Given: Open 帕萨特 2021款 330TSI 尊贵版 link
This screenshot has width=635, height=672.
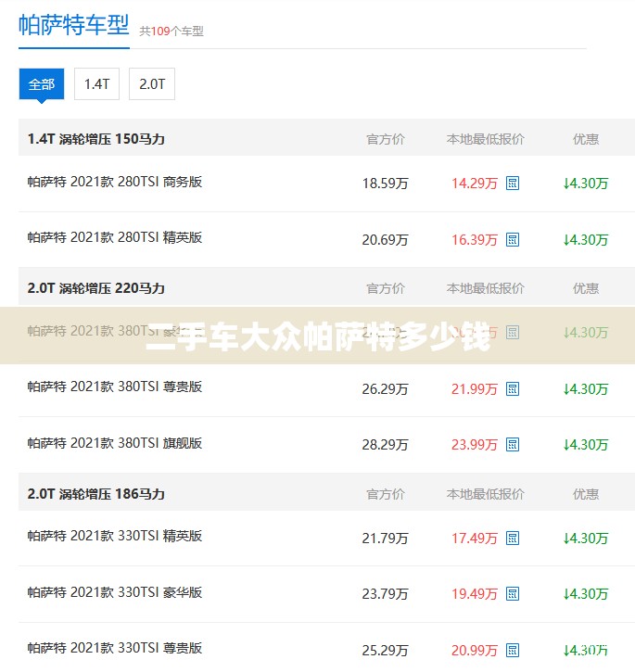Looking at the screenshot, I should 115,648.
